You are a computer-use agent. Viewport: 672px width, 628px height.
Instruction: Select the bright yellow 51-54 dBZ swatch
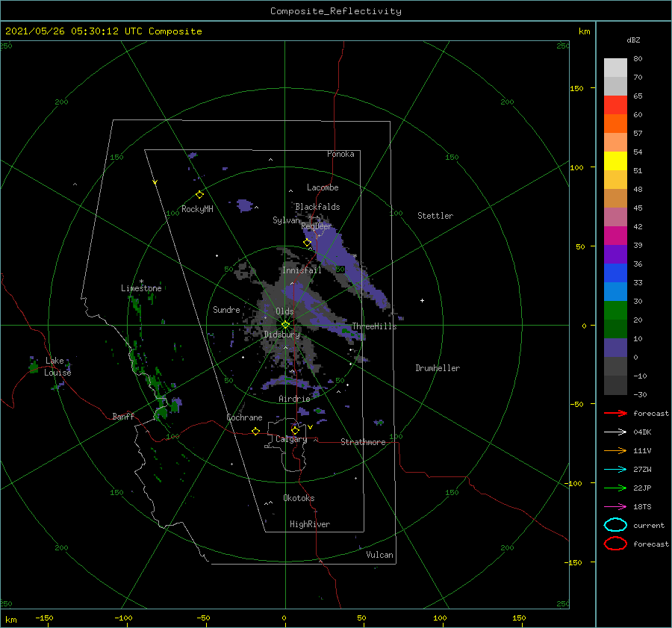(x=615, y=161)
